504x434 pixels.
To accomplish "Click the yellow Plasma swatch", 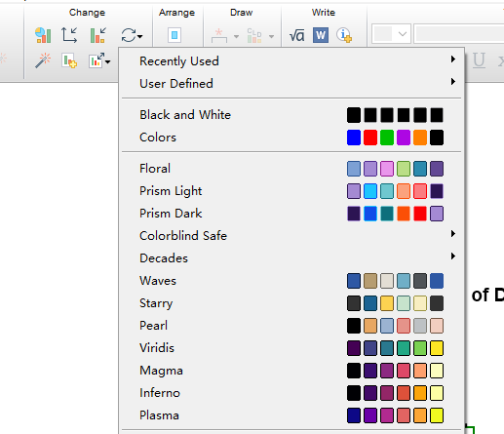I will pos(437,415).
